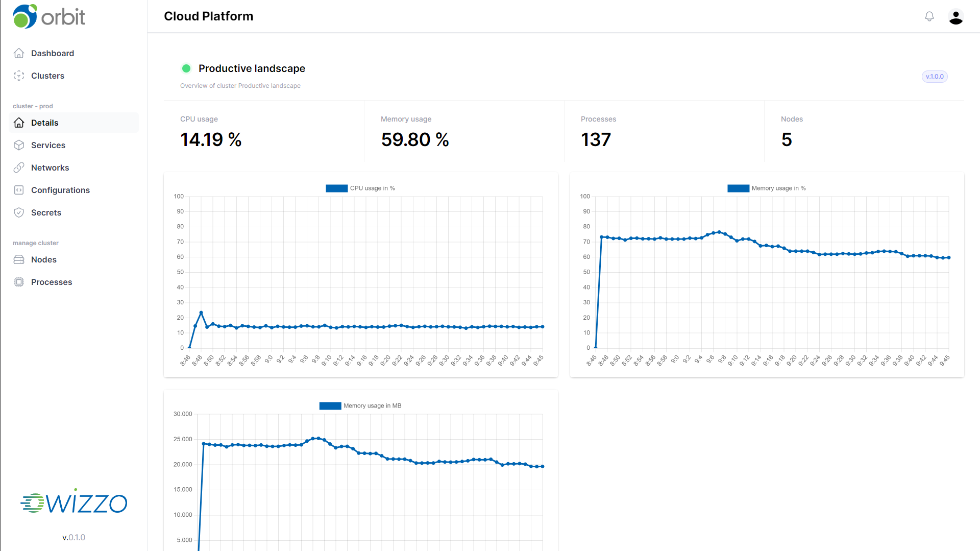Click the 14.19 % CPU usage value
The image size is (980, 551).
211,139
